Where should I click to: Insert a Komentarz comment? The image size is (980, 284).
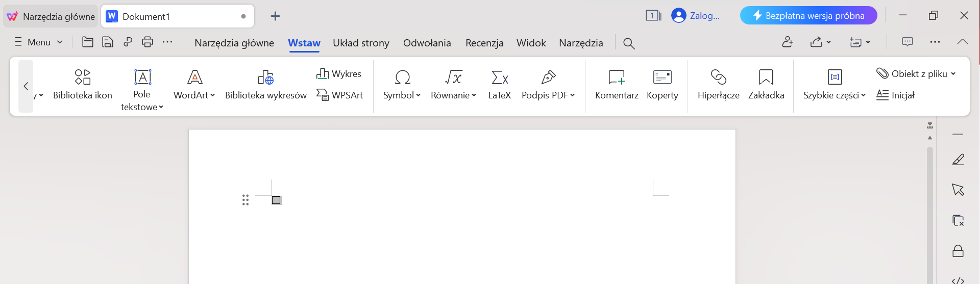(617, 85)
